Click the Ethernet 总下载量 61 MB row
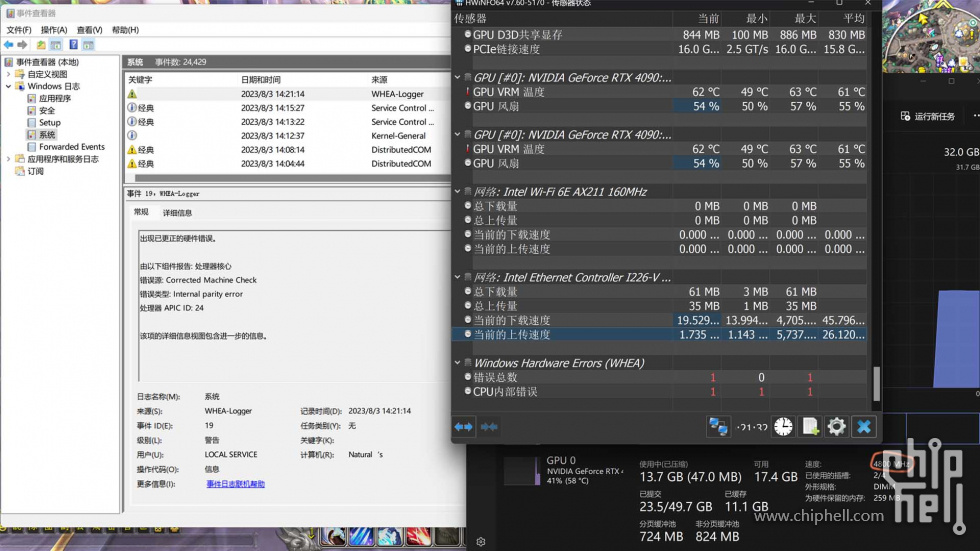980x551 pixels. [661, 292]
